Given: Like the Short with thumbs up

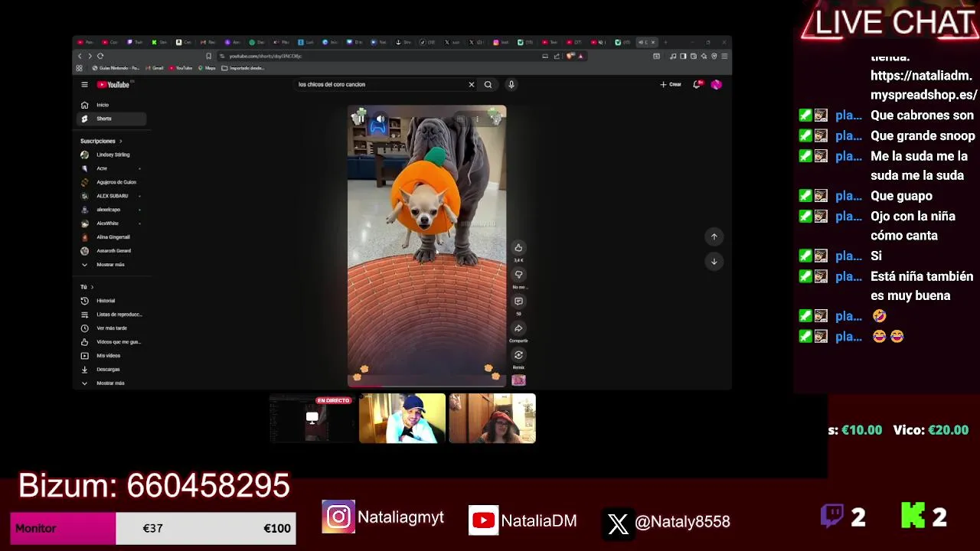Looking at the screenshot, I should click(x=518, y=248).
